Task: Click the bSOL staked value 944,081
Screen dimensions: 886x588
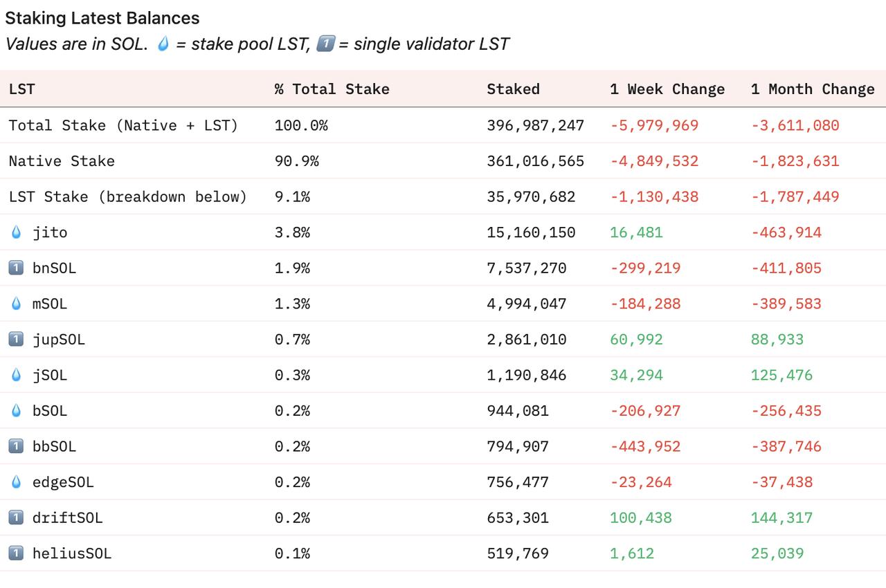Action: [518, 411]
